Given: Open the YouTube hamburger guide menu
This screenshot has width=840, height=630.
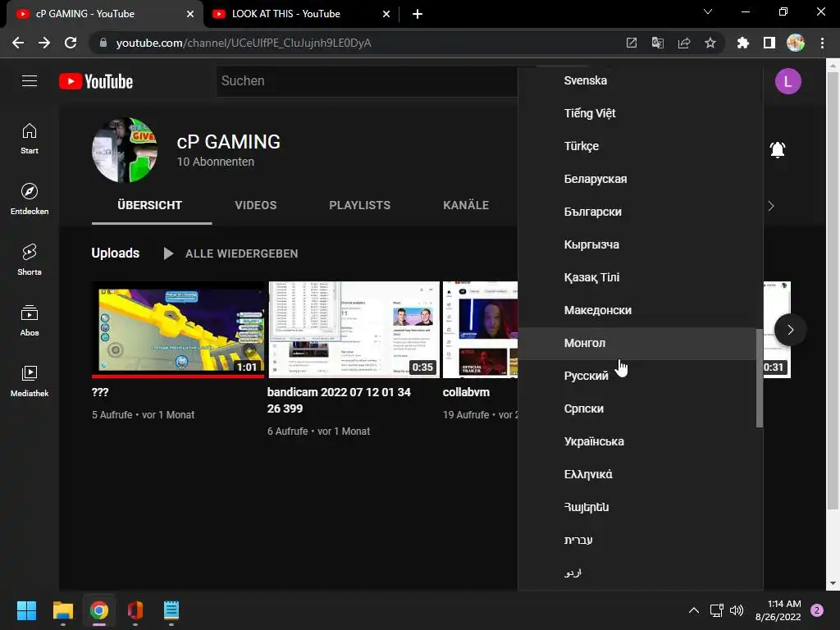Looking at the screenshot, I should coord(30,81).
